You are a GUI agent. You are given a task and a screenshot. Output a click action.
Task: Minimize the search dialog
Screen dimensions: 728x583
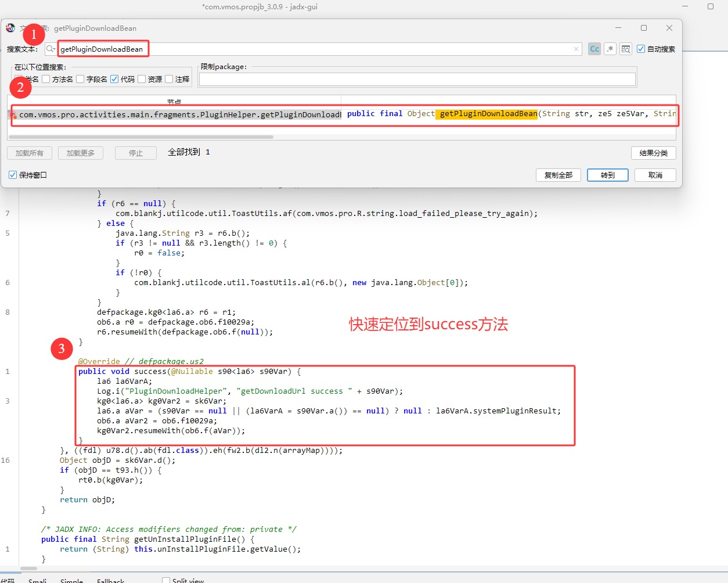(618, 28)
